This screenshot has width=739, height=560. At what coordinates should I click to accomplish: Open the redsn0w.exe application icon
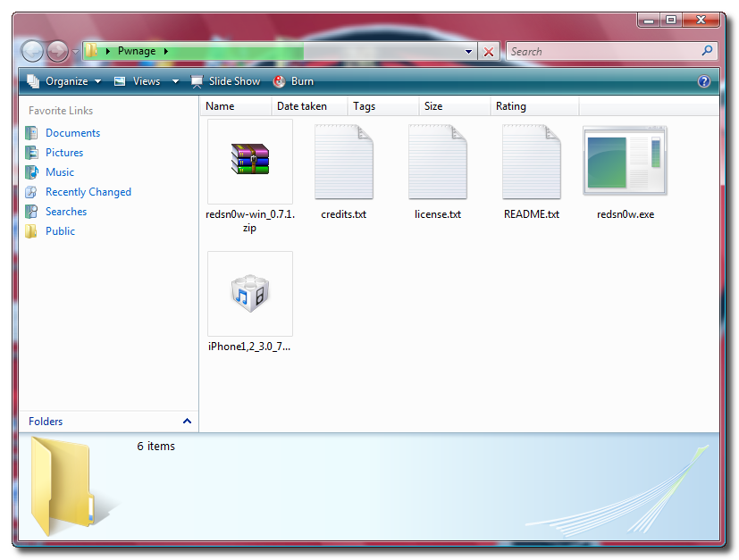(625, 162)
